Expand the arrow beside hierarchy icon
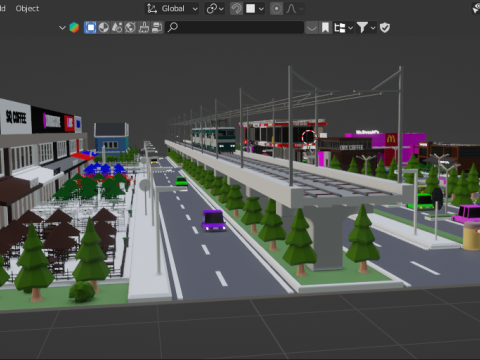The width and height of the screenshot is (480, 360). (350, 28)
